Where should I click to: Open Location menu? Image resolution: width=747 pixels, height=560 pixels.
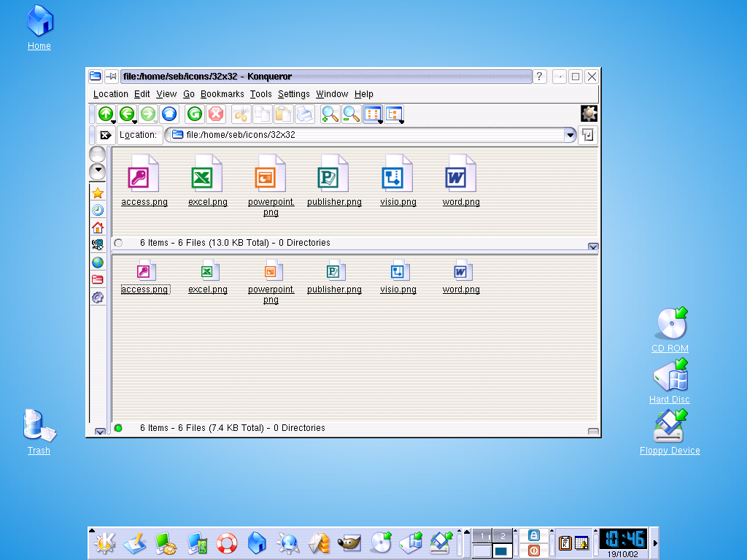(111, 94)
